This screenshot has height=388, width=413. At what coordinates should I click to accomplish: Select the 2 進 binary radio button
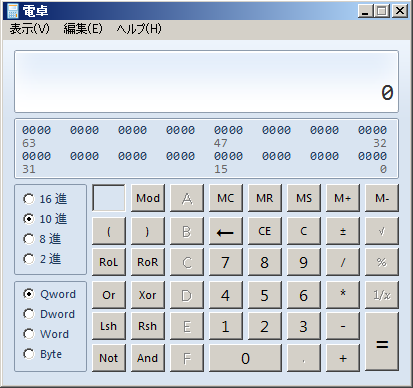[42, 259]
